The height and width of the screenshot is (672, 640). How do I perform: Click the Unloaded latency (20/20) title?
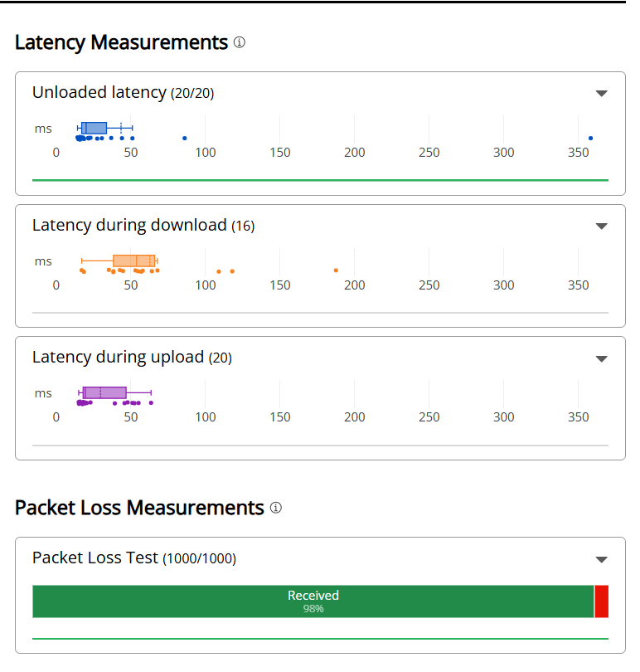(123, 93)
